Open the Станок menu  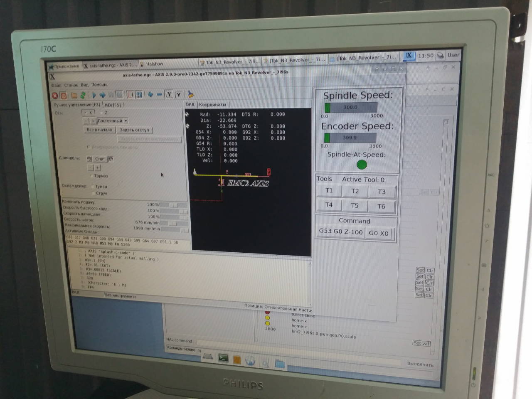coord(71,85)
